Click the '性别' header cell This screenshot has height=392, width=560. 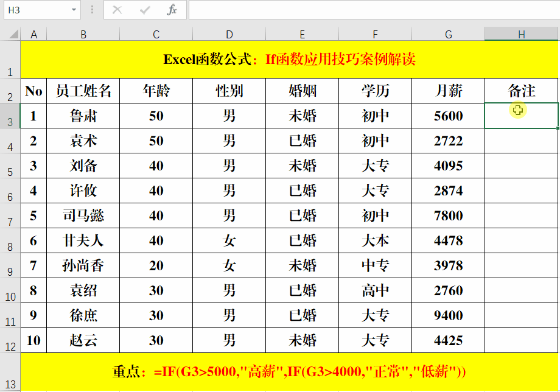pyautogui.click(x=229, y=91)
